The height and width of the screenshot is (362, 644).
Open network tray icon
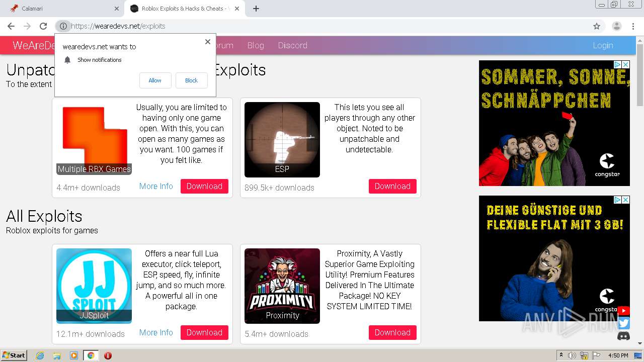click(584, 355)
